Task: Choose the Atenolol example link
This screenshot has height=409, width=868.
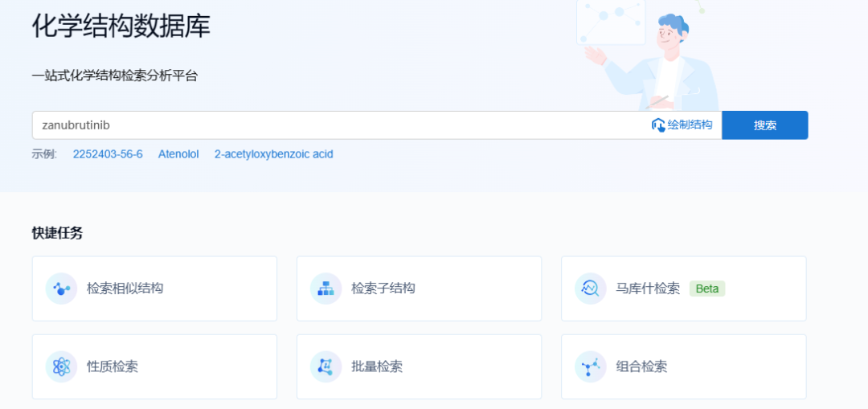Action: click(178, 154)
